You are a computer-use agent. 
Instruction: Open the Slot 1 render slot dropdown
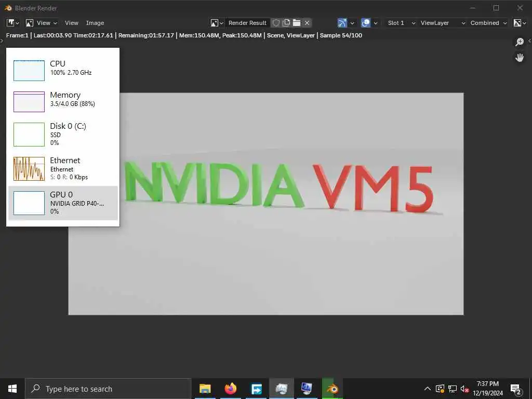(x=401, y=23)
